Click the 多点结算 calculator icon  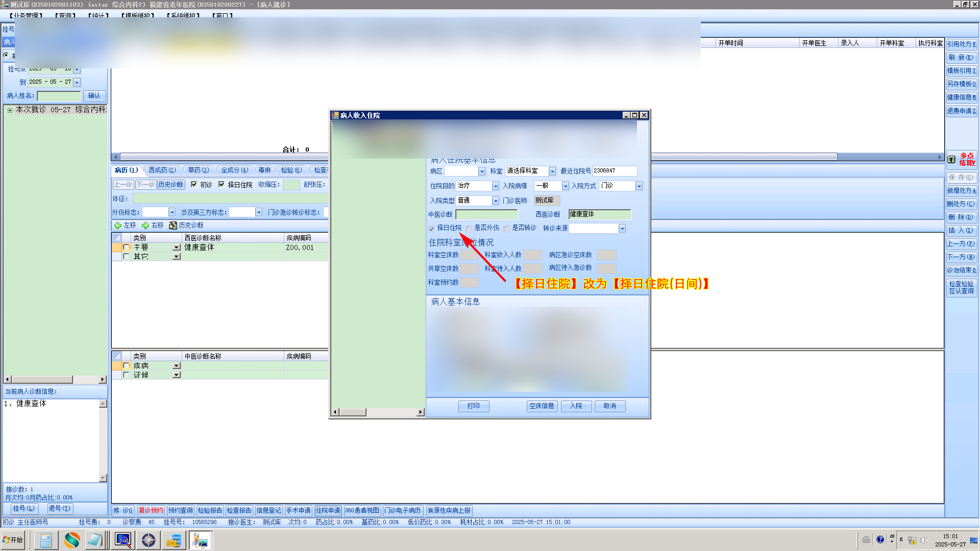[x=952, y=159]
